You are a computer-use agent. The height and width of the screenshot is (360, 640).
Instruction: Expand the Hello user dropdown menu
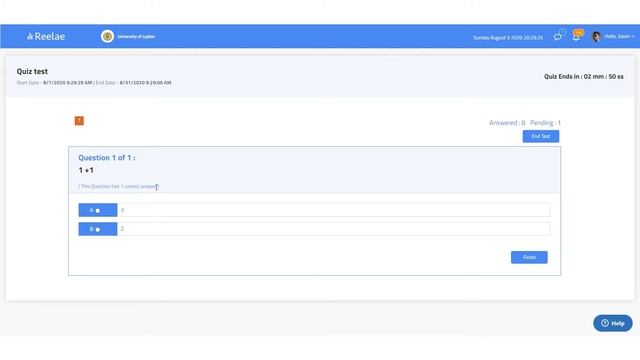[619, 36]
